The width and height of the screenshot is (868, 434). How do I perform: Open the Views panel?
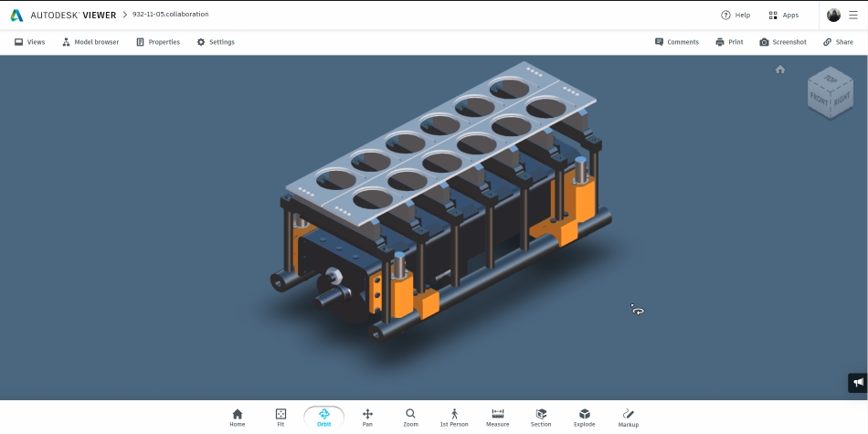tap(30, 42)
